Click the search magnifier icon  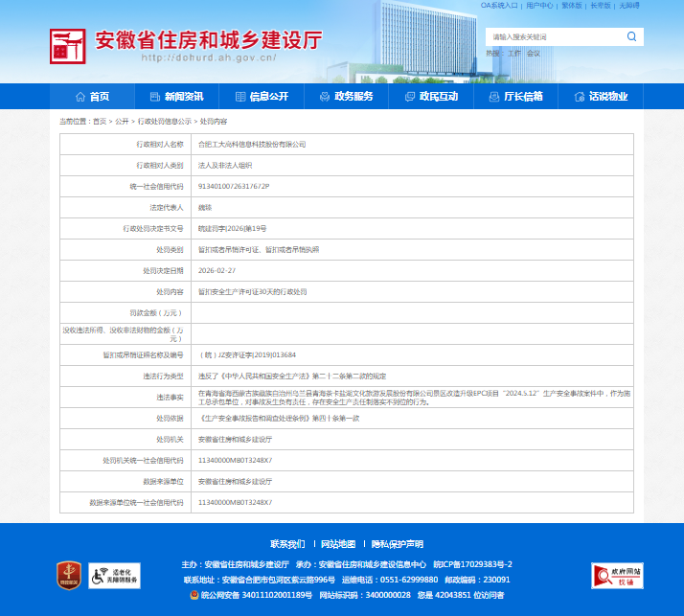[x=631, y=36]
